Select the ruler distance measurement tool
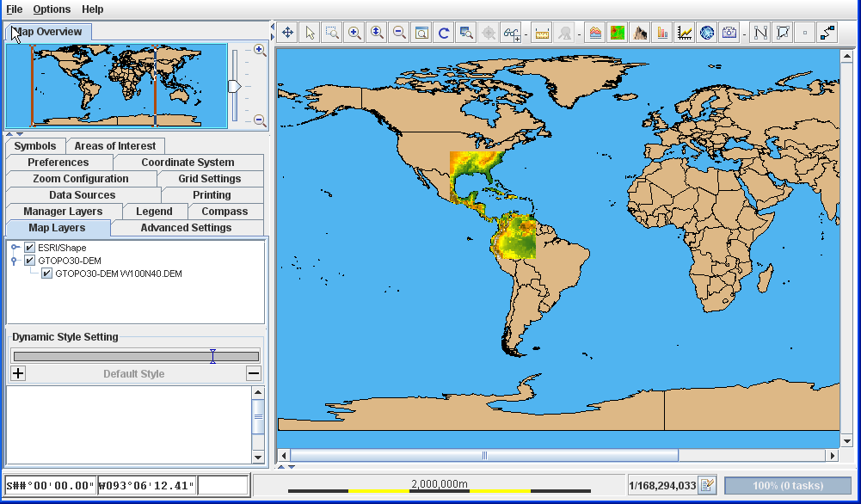The image size is (861, 504). (x=542, y=33)
